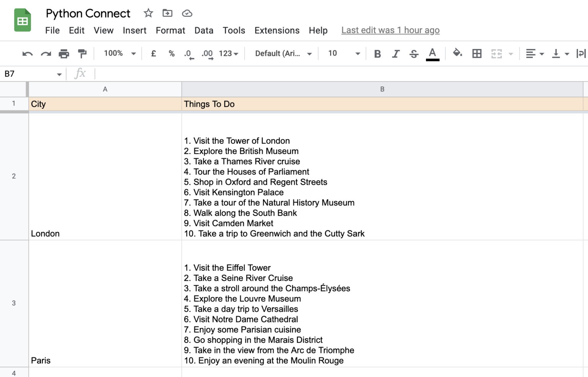Toggle Bold formatting
588x377 pixels.
pos(377,54)
